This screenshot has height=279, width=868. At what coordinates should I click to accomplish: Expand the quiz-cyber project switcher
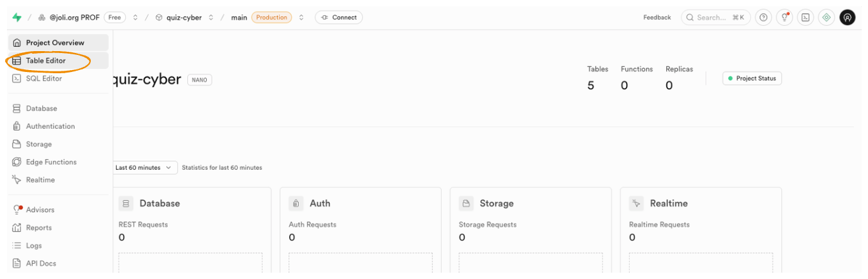(211, 18)
